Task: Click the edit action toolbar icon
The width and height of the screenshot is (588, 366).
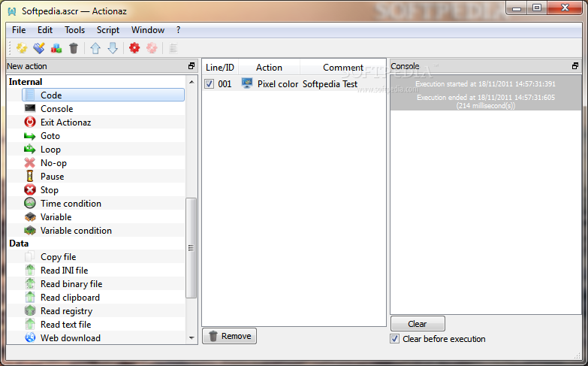Action: (39, 47)
